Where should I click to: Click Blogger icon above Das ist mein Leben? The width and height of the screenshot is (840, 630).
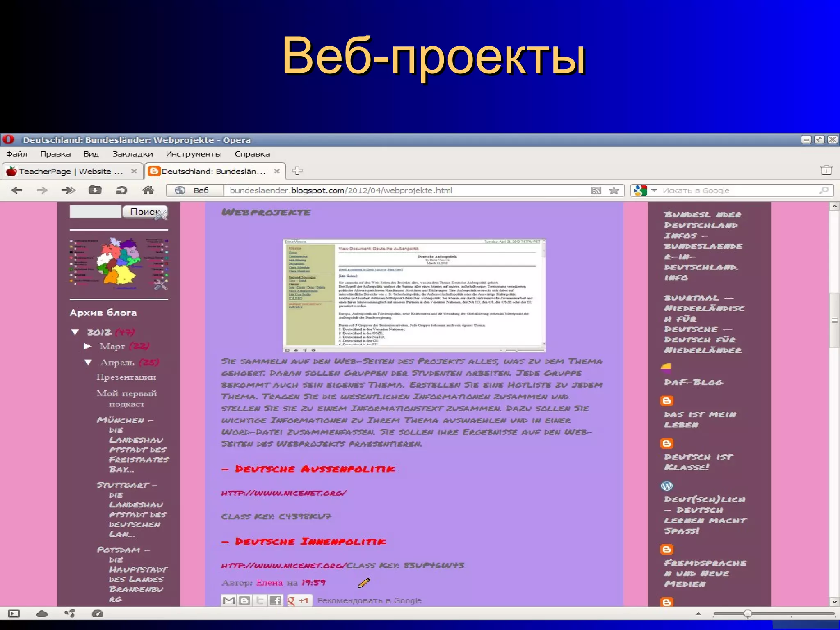667,401
